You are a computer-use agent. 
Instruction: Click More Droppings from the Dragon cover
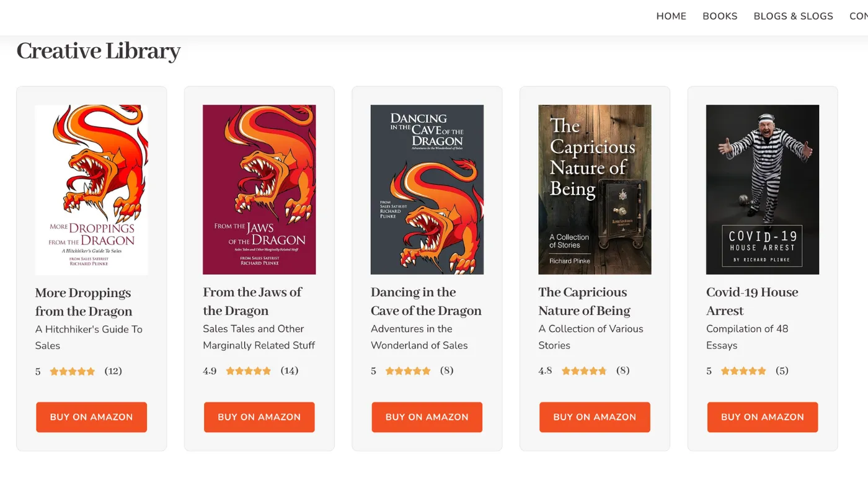(92, 190)
